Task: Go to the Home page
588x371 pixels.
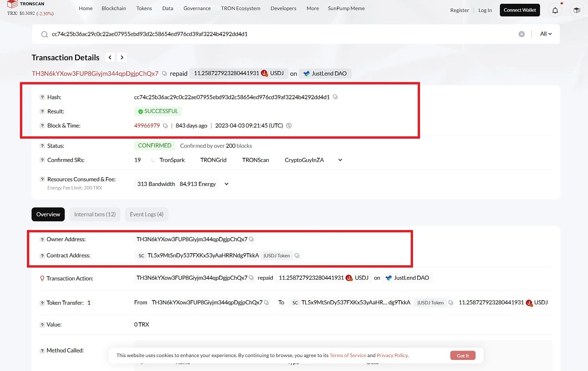Action: point(85,8)
